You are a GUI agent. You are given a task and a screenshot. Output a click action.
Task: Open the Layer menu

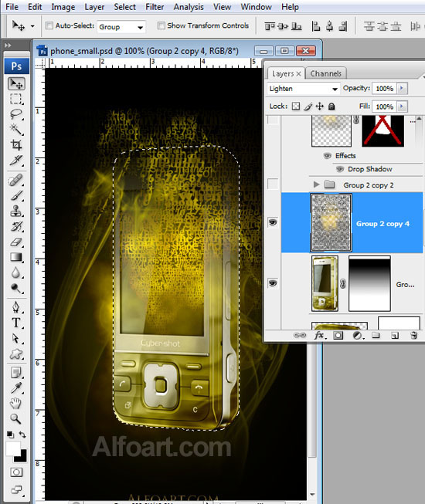94,7
